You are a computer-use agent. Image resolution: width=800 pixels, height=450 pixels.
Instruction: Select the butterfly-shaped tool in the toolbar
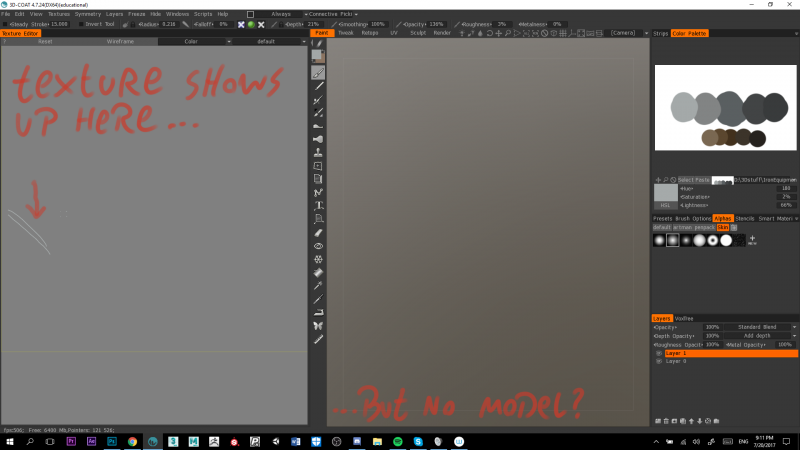tap(318, 326)
